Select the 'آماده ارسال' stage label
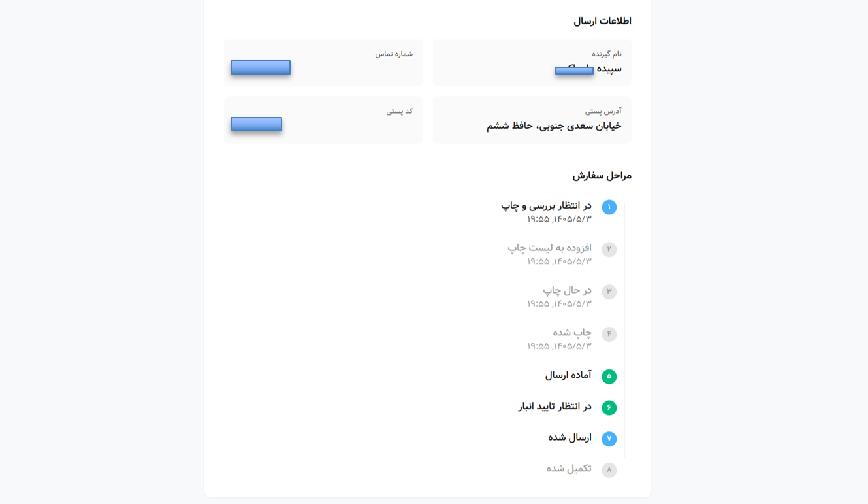 (x=568, y=375)
